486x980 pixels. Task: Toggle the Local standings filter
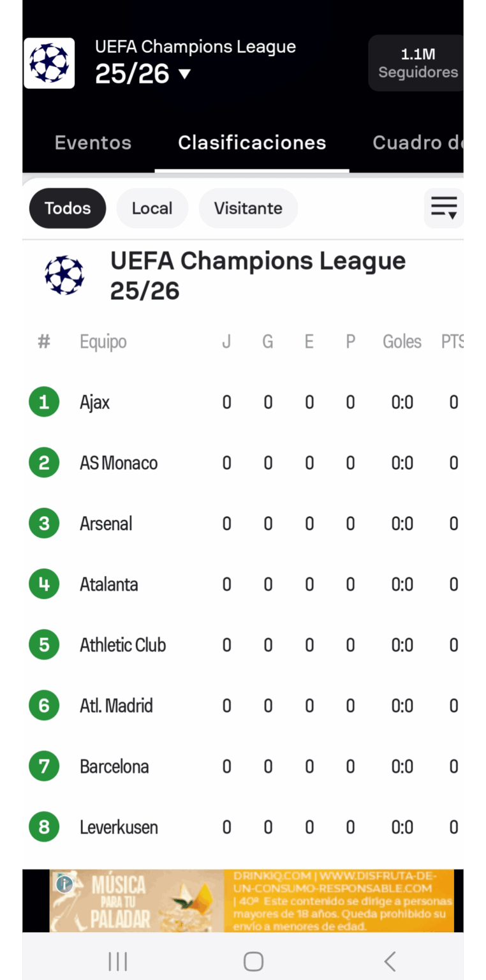click(152, 208)
